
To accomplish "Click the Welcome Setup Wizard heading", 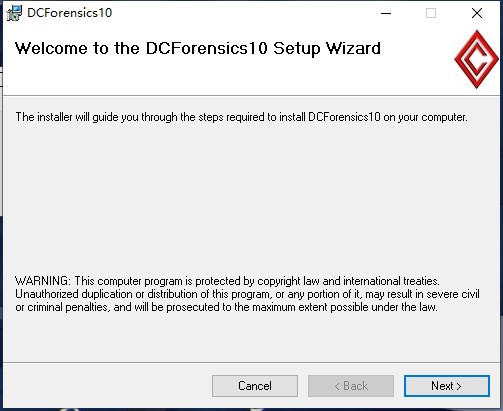I will tap(198, 49).
